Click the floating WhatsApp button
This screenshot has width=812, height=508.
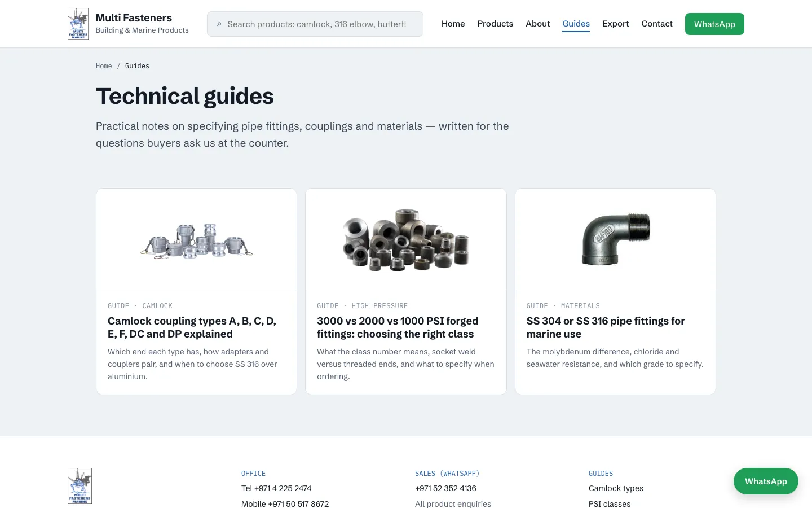766,481
